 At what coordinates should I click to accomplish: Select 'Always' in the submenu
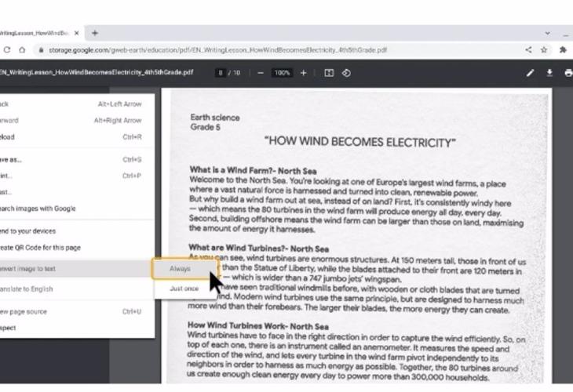pyautogui.click(x=180, y=269)
